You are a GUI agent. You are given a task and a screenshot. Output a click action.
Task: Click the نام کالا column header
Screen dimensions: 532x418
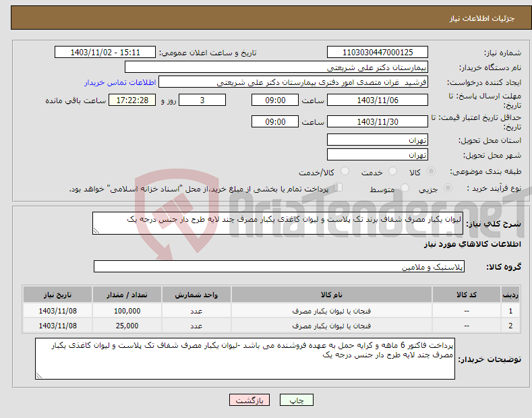332,295
